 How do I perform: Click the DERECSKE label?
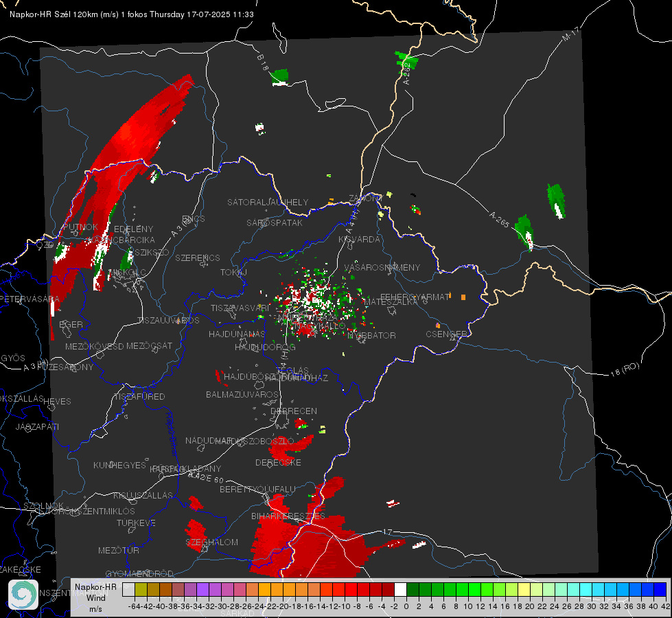click(278, 462)
